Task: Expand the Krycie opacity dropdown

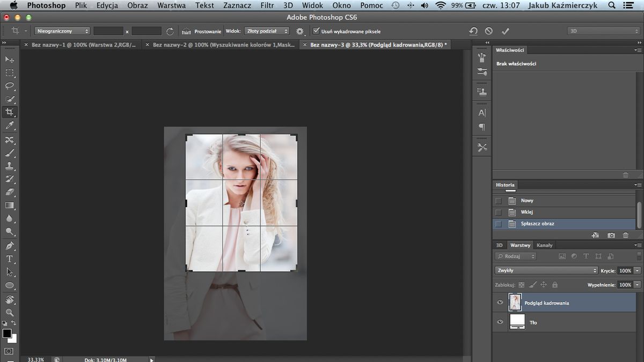Action: point(636,270)
